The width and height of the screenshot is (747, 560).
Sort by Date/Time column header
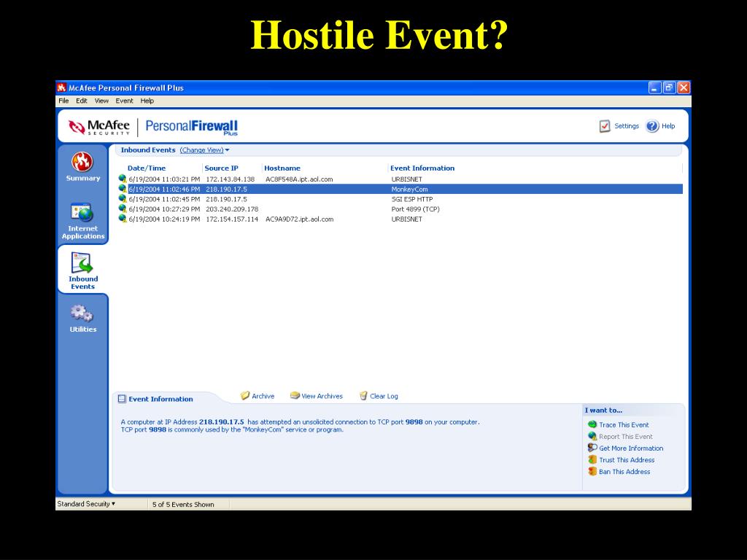147,168
